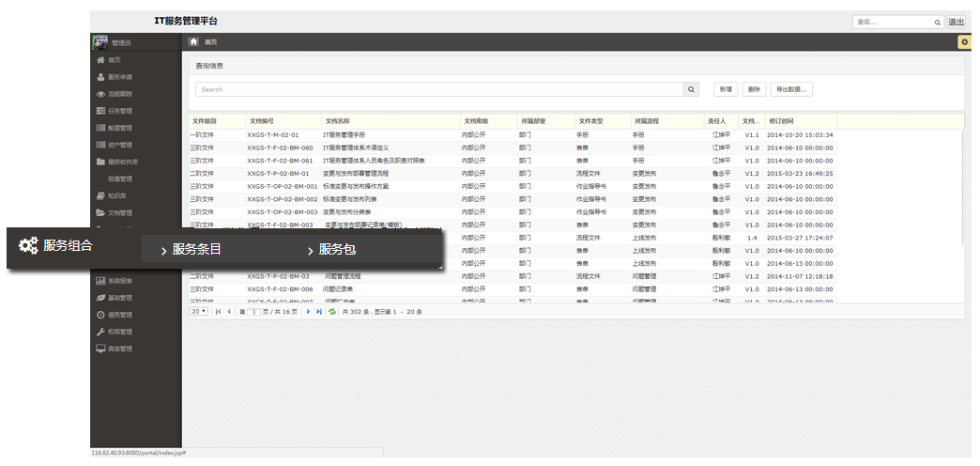This screenshot has width=980, height=466.
Task: Click the 导出数据 button
Action: click(791, 89)
